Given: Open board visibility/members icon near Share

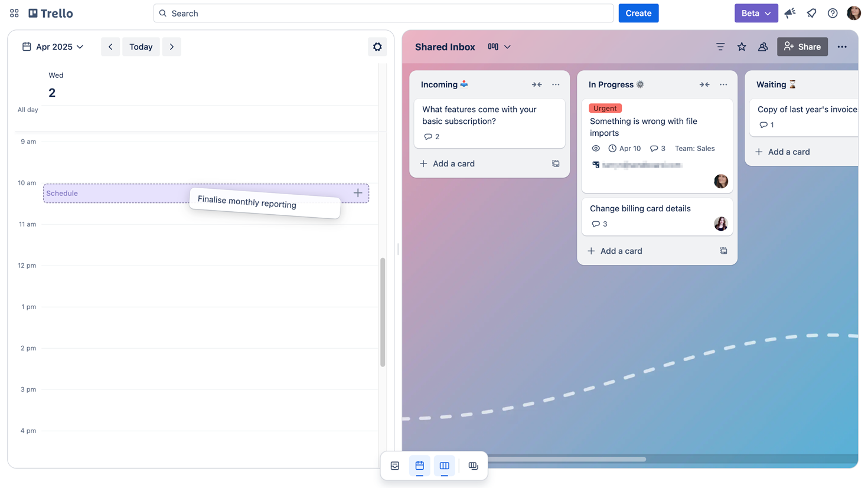Looking at the screenshot, I should coord(762,47).
